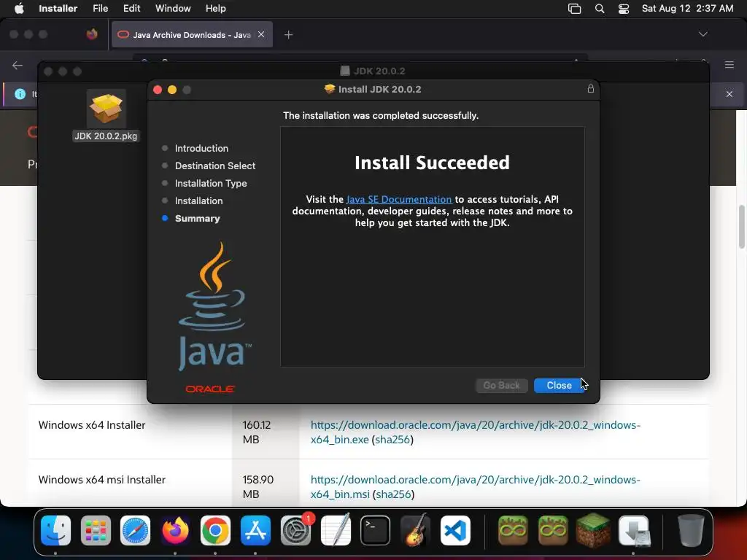747x560 pixels.
Task: Open the App Store from the Dock
Action: click(x=255, y=530)
